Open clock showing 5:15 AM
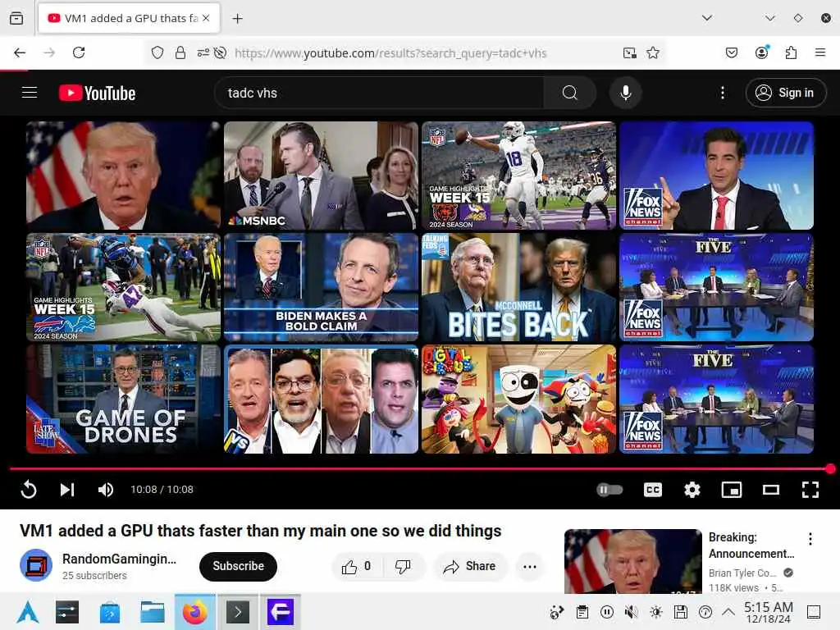Viewport: 840px width, 630px height. (x=768, y=612)
